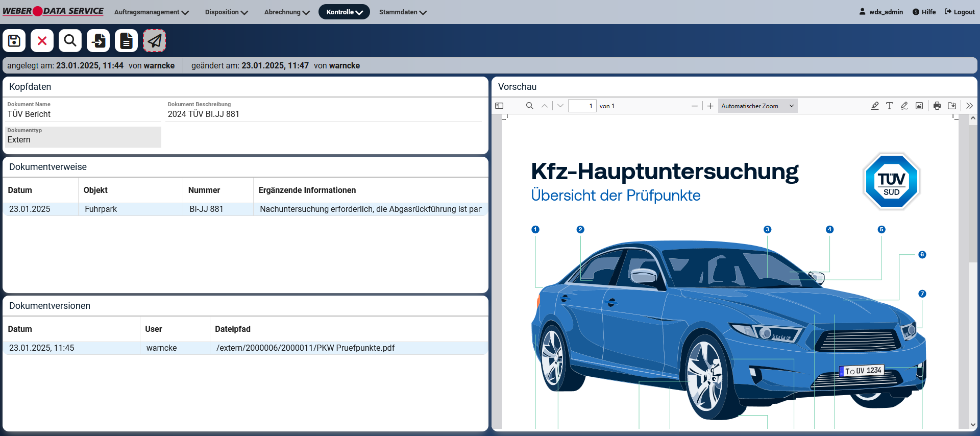Click the save floppy disk icon

click(x=14, y=41)
